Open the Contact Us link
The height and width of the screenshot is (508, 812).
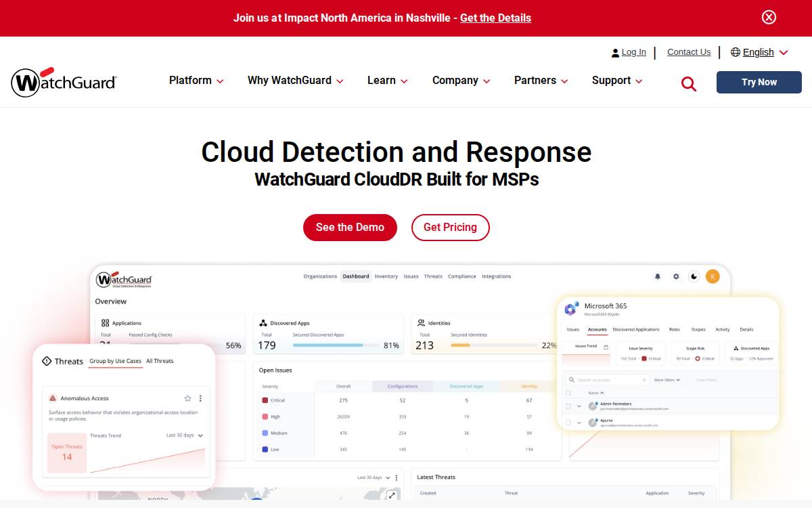pyautogui.click(x=689, y=52)
